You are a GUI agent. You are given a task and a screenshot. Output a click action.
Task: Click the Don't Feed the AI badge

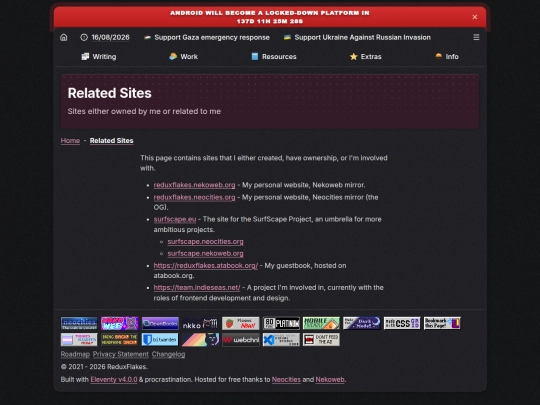click(x=321, y=340)
